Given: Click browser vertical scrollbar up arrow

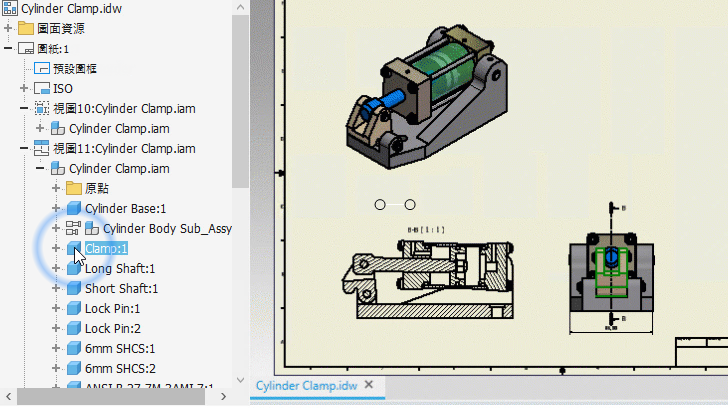Looking at the screenshot, I should (240, 7).
